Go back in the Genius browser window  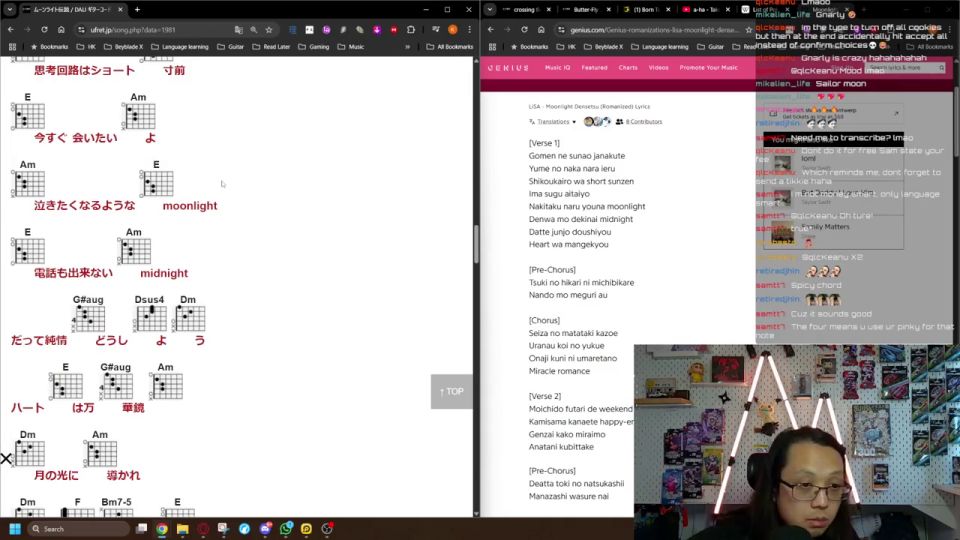pyautogui.click(x=491, y=29)
